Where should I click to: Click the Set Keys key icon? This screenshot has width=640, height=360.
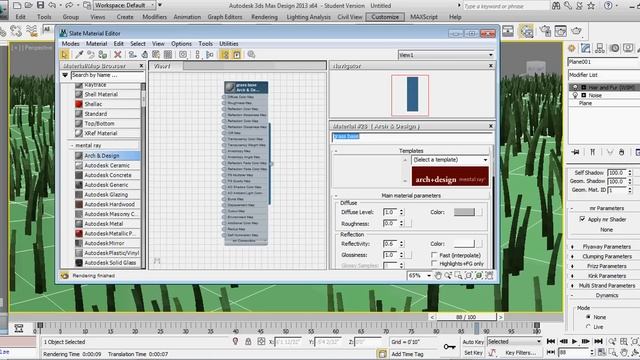pos(449,347)
